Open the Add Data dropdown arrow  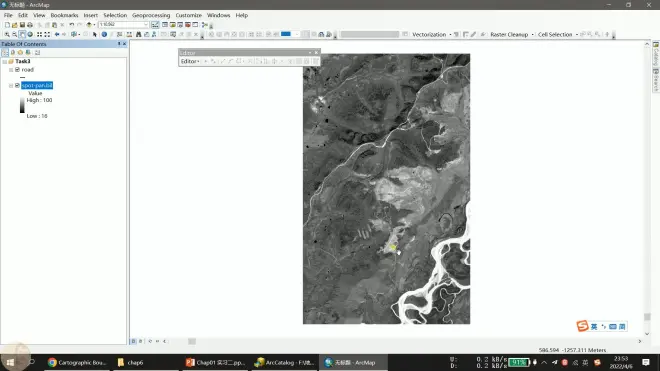[x=94, y=25]
